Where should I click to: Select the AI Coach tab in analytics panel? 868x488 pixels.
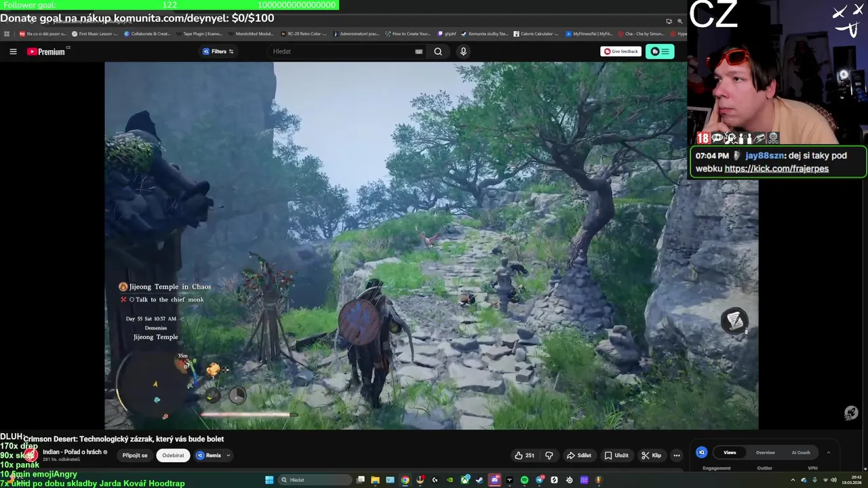(801, 452)
